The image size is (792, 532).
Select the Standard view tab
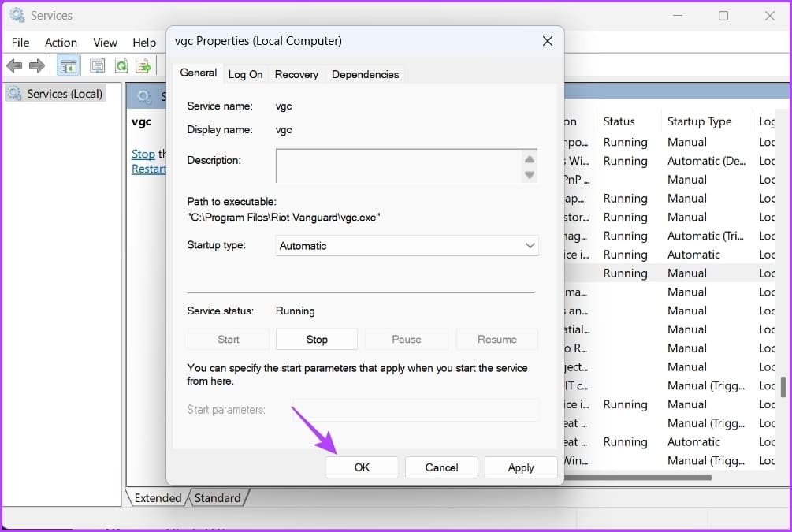[x=218, y=497]
